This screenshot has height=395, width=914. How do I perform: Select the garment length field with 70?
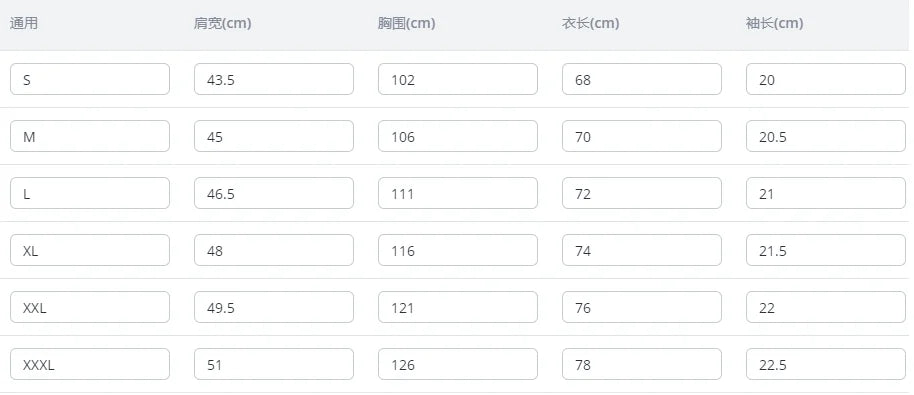point(642,136)
